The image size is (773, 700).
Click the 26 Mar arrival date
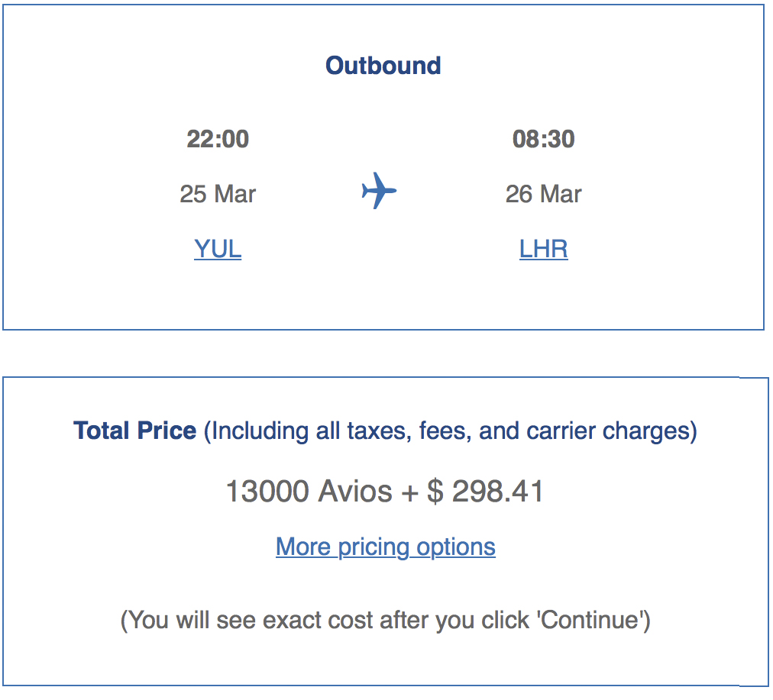[x=543, y=194]
